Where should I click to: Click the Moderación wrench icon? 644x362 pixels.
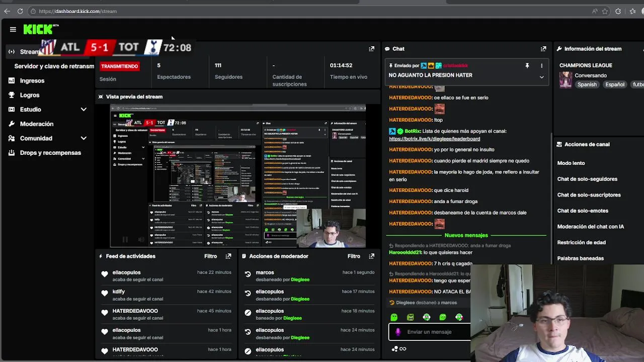tap(12, 124)
